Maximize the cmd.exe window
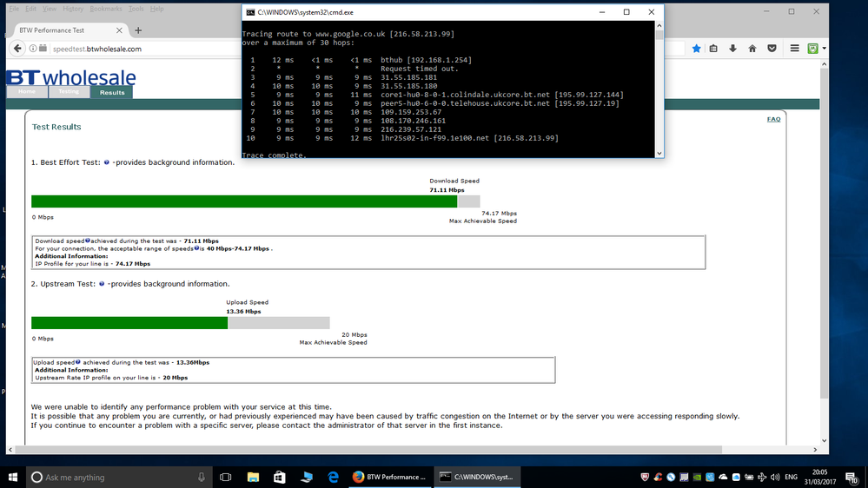Screen dimensions: 868x488 pos(626,12)
